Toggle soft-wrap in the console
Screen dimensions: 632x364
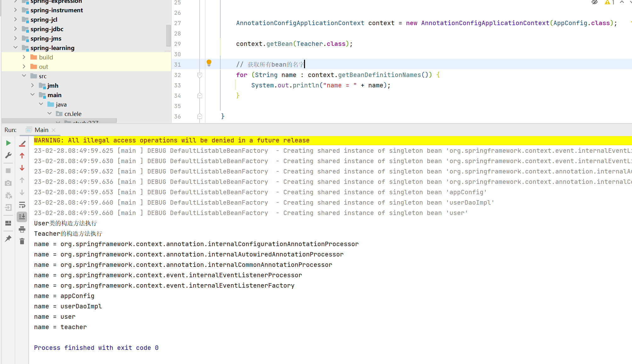[x=22, y=205]
